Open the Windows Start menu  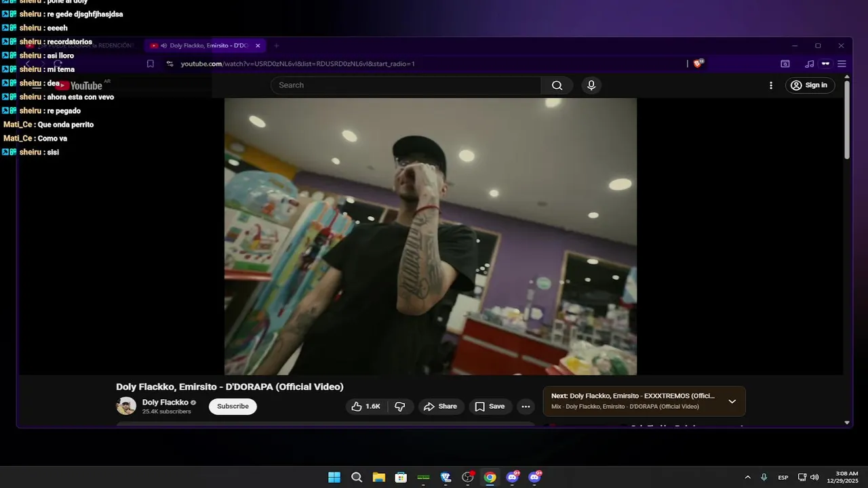[334, 477]
